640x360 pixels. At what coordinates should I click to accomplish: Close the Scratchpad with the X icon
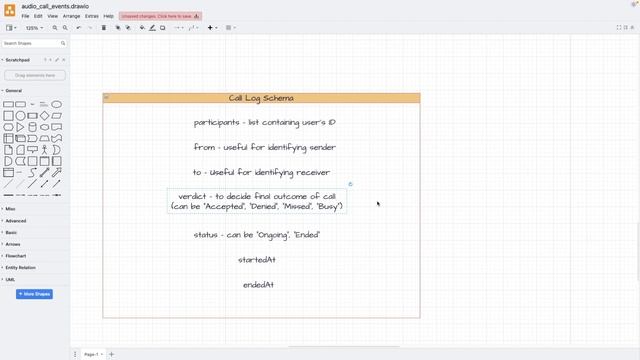tap(63, 60)
